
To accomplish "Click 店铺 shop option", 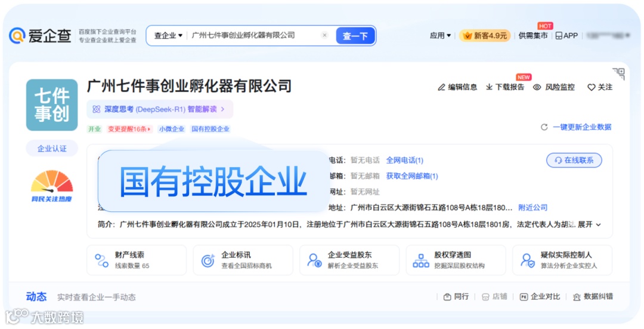I will [x=494, y=297].
